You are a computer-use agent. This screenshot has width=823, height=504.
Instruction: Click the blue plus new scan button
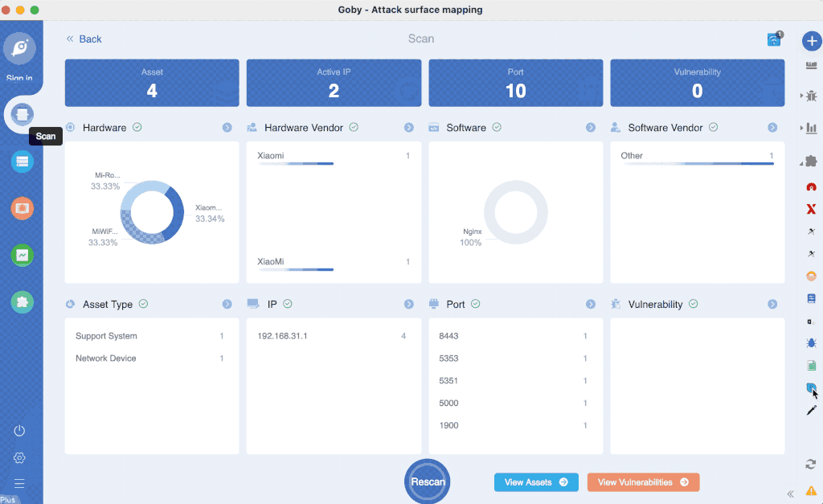tap(811, 41)
